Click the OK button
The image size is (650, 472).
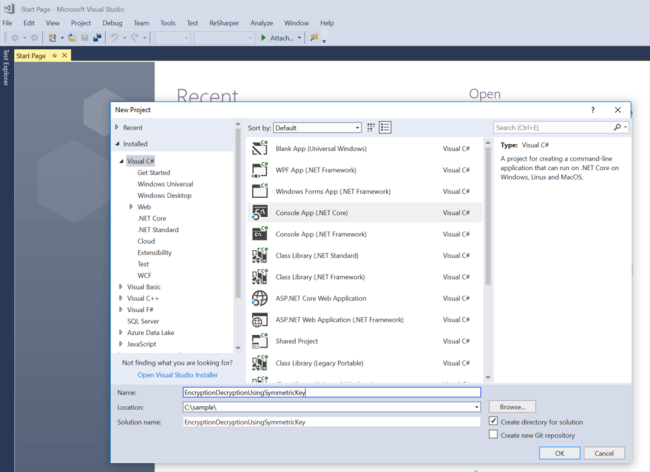[560, 453]
